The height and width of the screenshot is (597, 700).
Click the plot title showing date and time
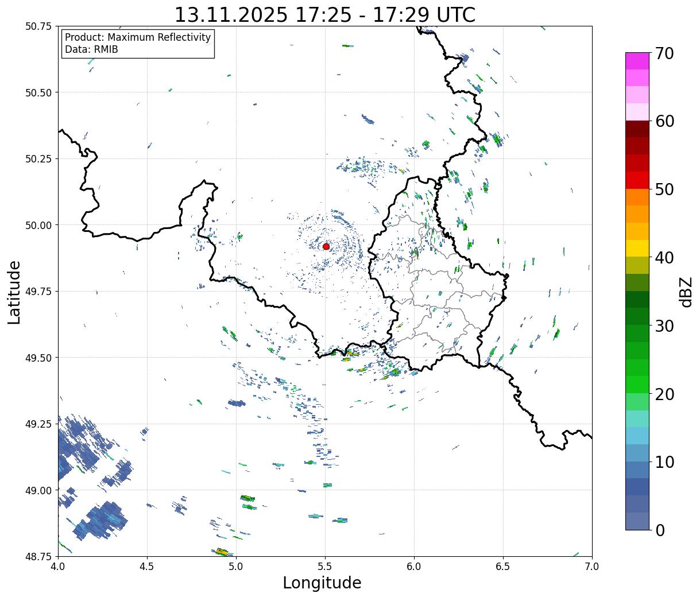click(x=324, y=14)
